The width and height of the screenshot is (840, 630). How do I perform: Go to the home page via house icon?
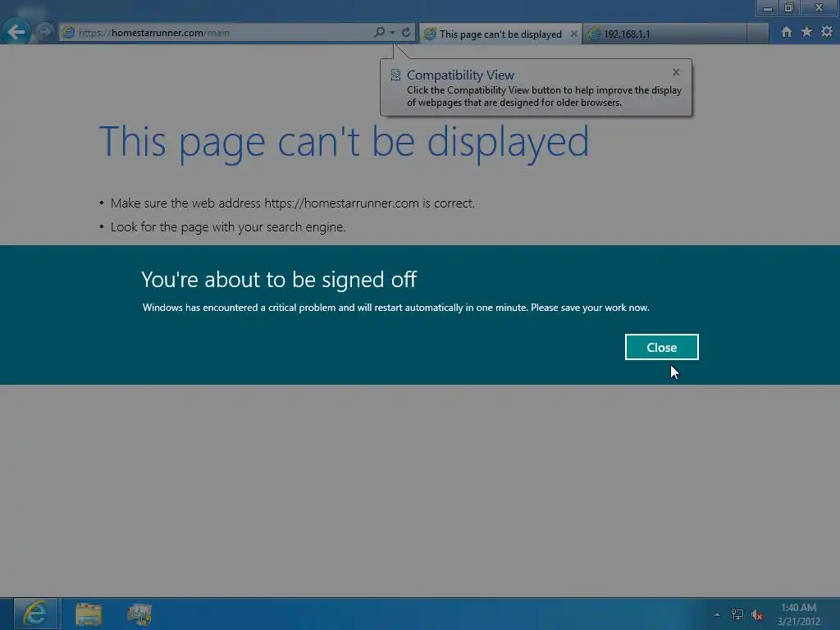coord(787,32)
